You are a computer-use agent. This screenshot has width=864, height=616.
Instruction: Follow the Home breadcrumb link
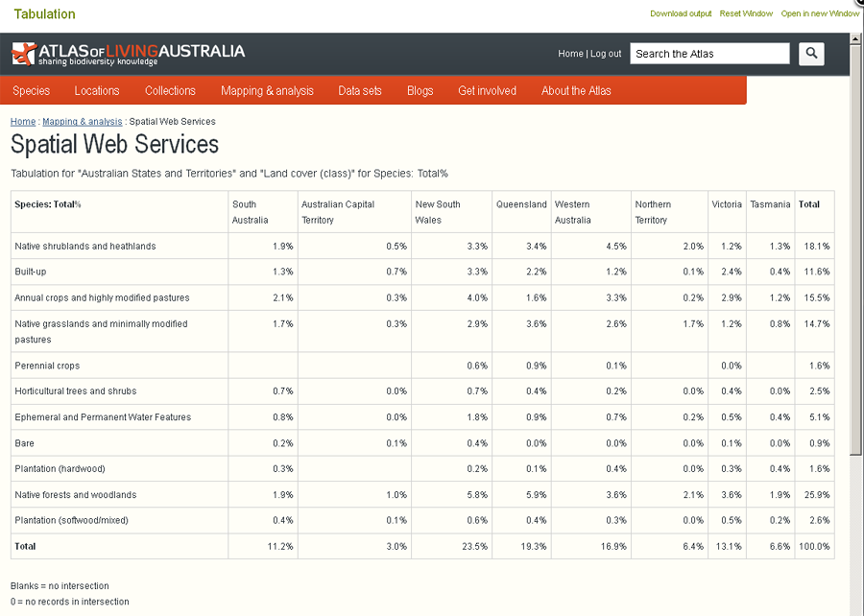[23, 122]
